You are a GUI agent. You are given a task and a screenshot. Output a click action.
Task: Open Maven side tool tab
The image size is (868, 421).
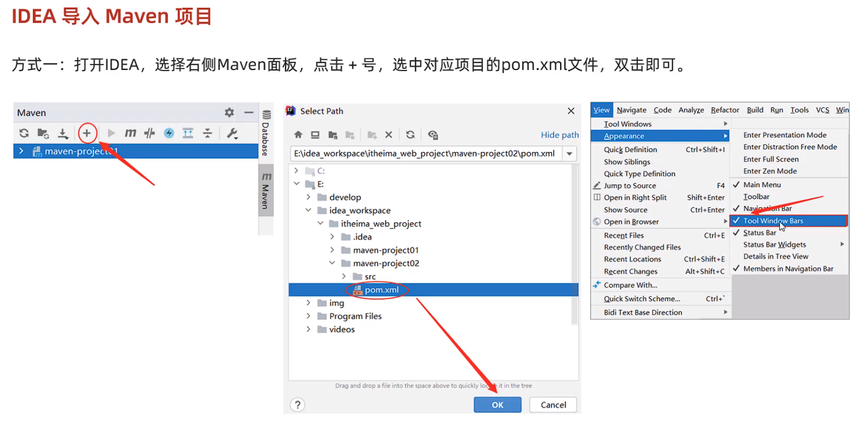click(266, 190)
